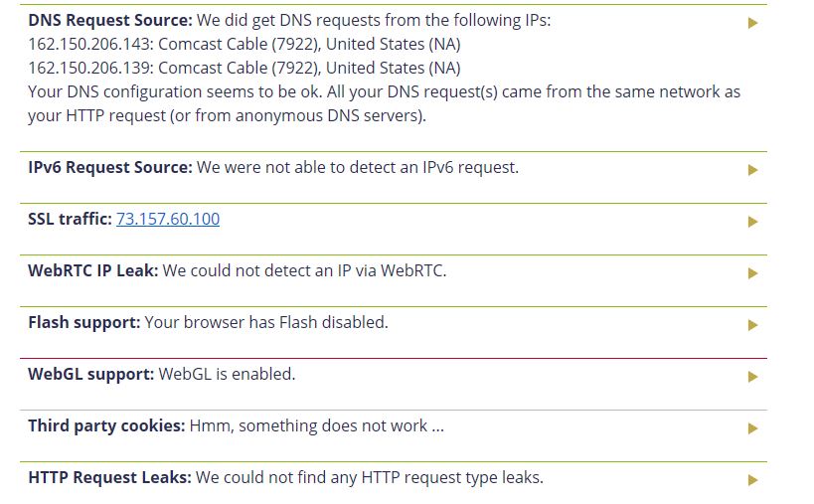Viewport: 814px width, 504px height.
Task: Click the 'Your DNS configuration seems ok' text
Action: [x=385, y=103]
